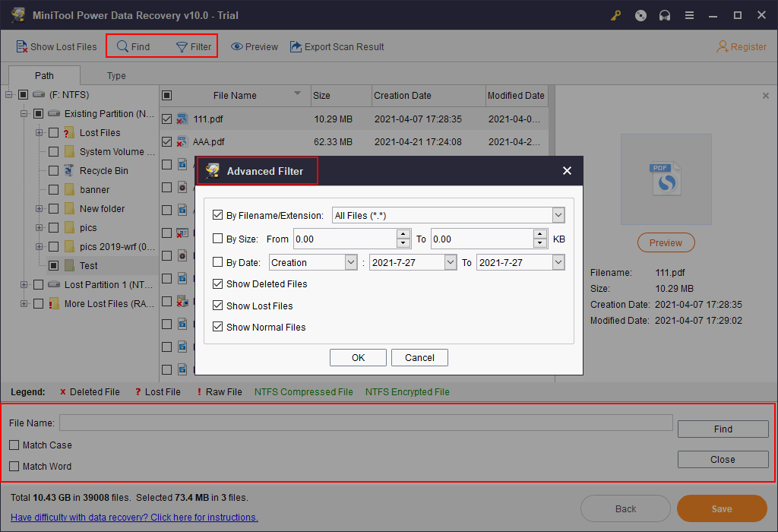
Task: Open the data recovery instructions link
Action: click(x=134, y=517)
